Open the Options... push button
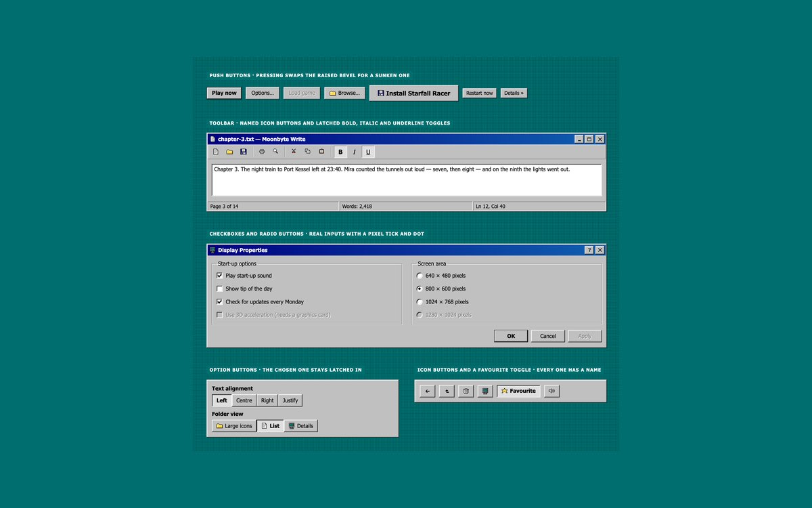Screen dimensions: 812x508 click(262, 93)
